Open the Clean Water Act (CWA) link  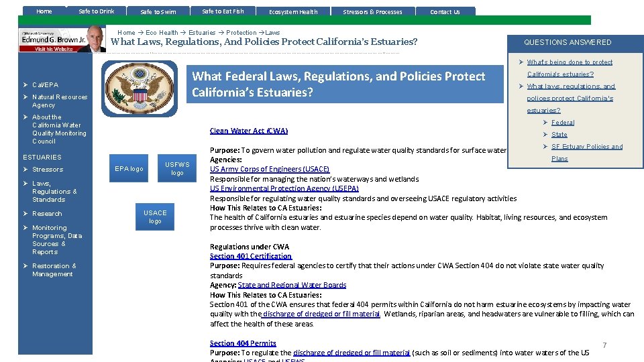pos(248,131)
